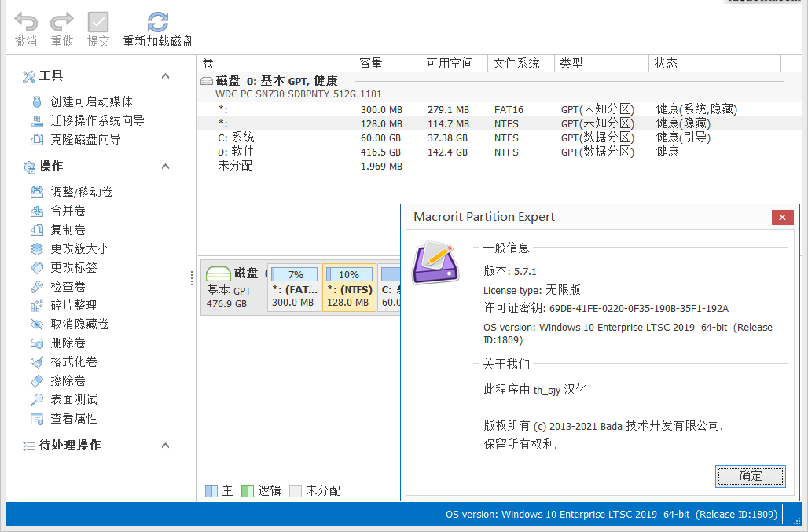This screenshot has height=532, width=808.
Task: Click OS version text in status bar
Action: pyautogui.click(x=612, y=515)
